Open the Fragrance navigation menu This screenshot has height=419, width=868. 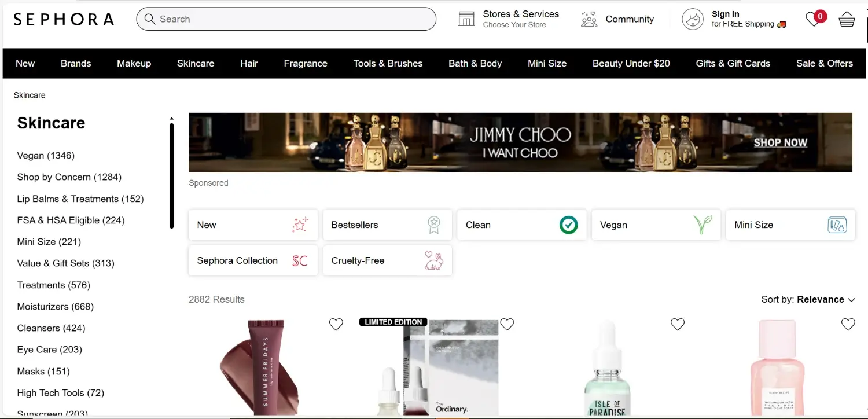pos(306,63)
